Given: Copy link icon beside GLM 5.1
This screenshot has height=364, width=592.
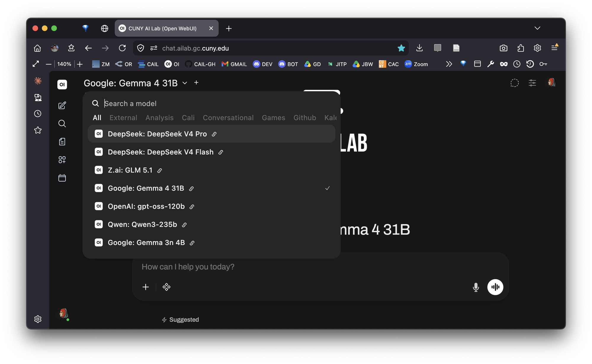Looking at the screenshot, I should tap(160, 170).
